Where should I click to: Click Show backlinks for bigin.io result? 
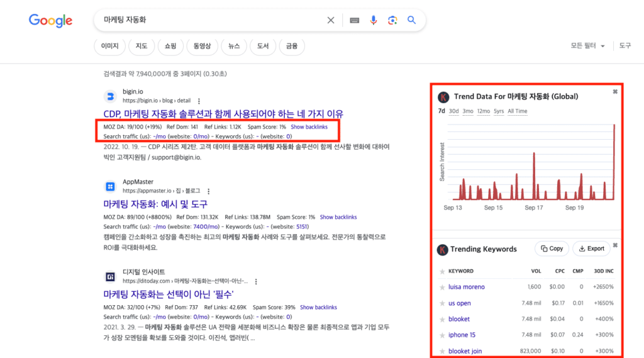309,127
